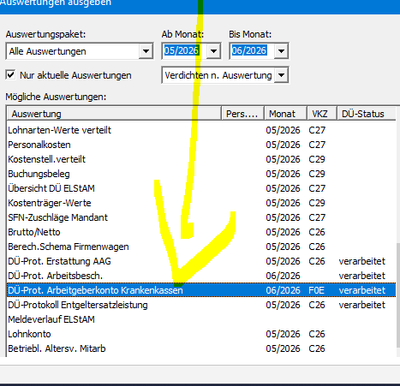Click Monat 06/2026 of DÜ-Prot. Arbeitsbesch.
This screenshot has width=400, height=386.
pos(283,276)
